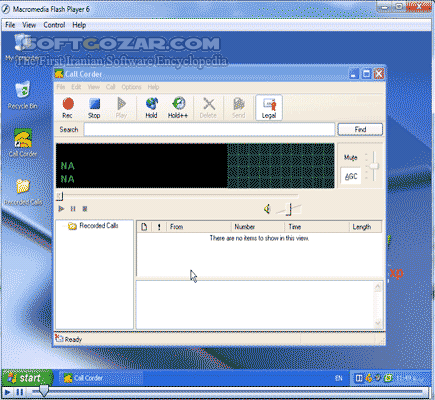Click the playback position slider handle
The width and height of the screenshot is (435, 400).
click(59, 196)
